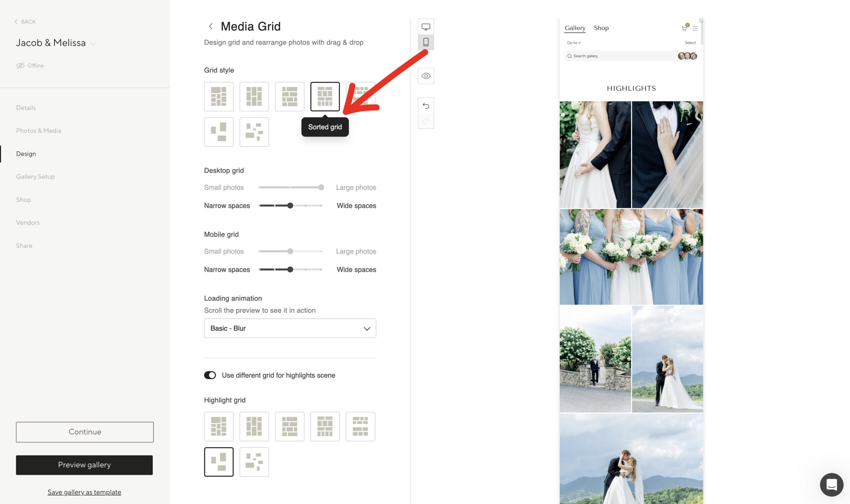Screen dimensions: 850x504
Task: Click Save gallery as template link
Action: pyautogui.click(x=84, y=492)
